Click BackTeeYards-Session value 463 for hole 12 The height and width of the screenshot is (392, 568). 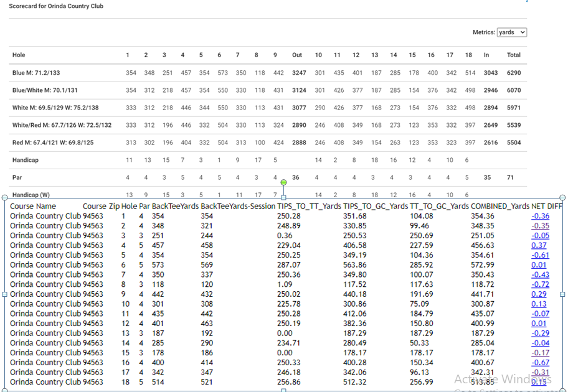207,324
